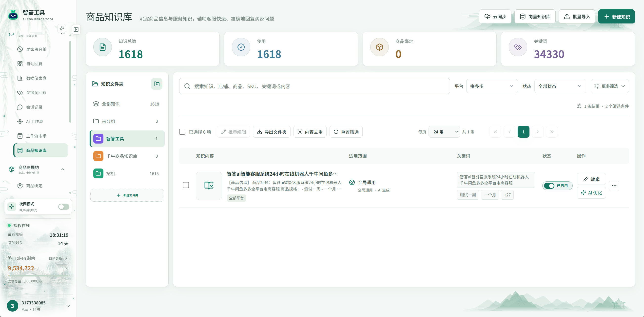
Task: Open the 24 条 per-page dropdown
Action: click(x=444, y=132)
